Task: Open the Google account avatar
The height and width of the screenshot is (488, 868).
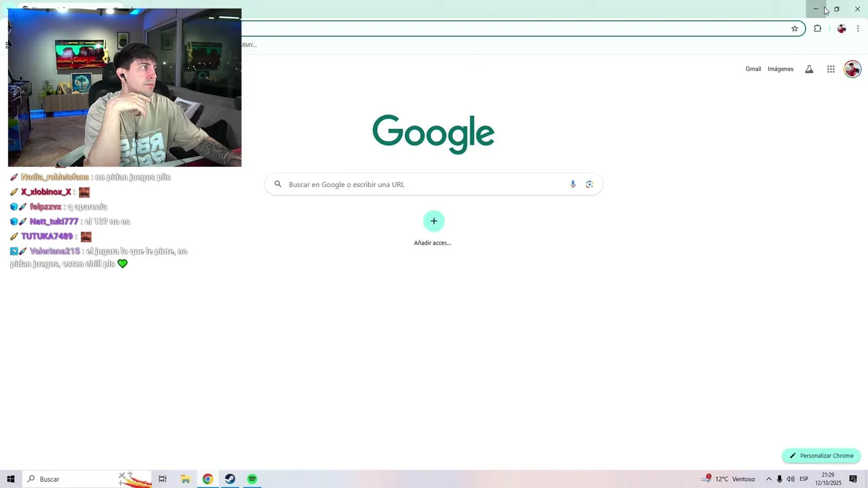Action: tap(852, 69)
